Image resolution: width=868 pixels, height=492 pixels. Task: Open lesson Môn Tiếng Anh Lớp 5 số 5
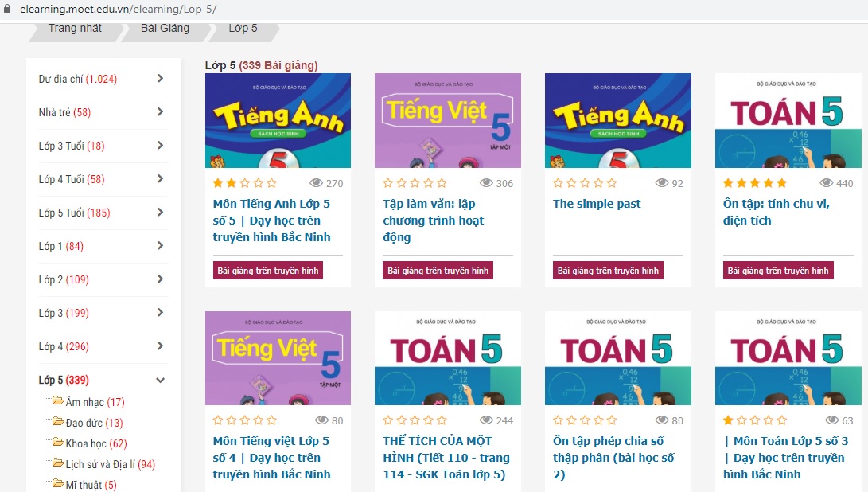271,221
